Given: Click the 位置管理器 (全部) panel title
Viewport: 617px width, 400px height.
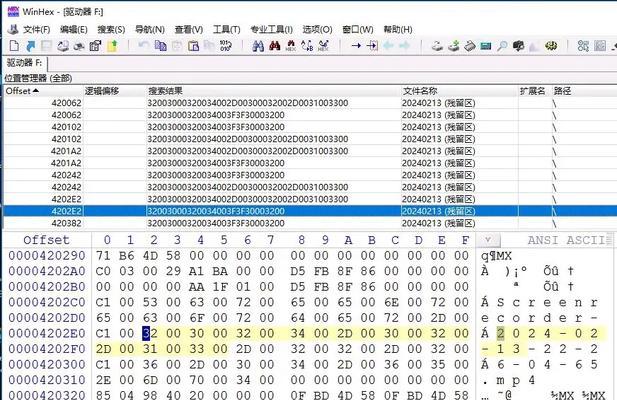Looking at the screenshot, I should 39,78.
